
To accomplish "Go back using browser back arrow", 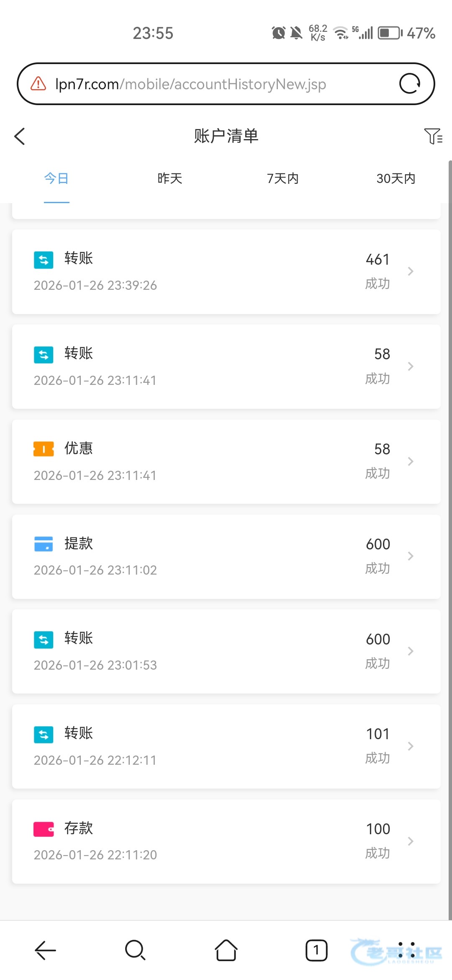I will point(45,950).
